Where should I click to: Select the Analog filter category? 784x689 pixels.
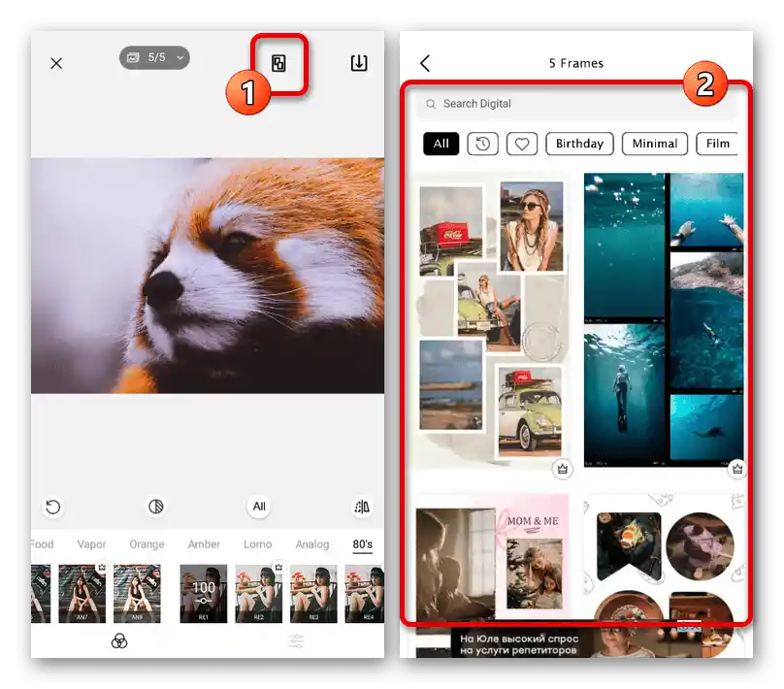[312, 544]
